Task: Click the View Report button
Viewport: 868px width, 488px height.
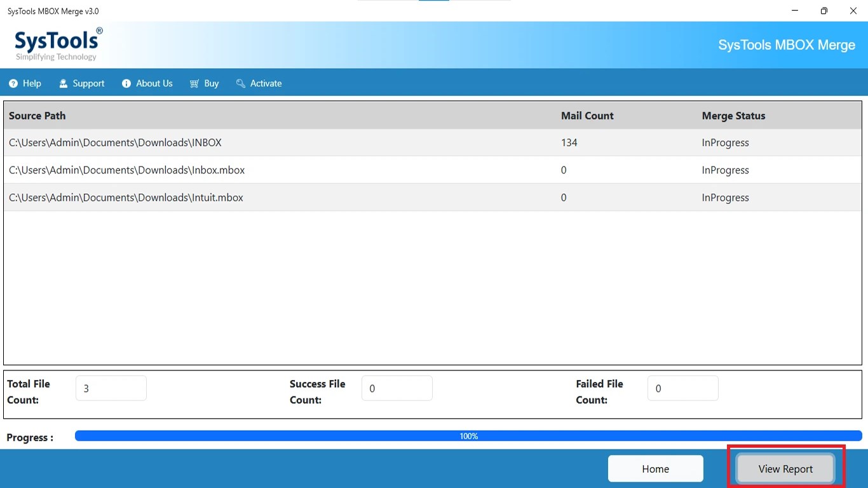Action: click(785, 469)
